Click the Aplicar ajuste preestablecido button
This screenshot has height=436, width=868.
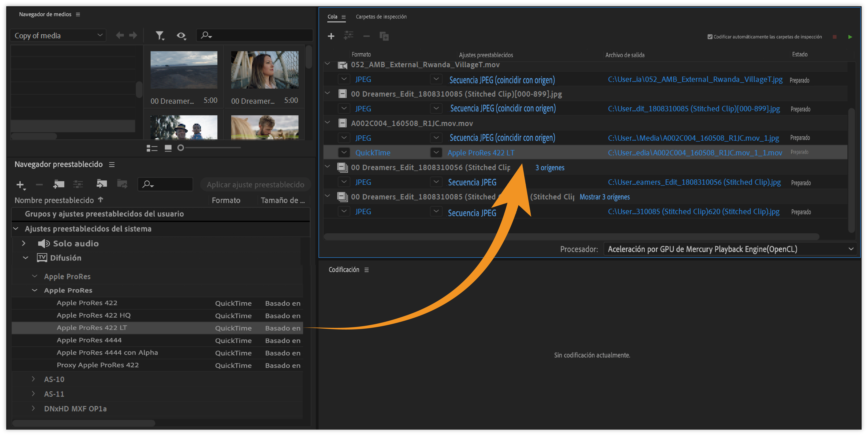(255, 184)
